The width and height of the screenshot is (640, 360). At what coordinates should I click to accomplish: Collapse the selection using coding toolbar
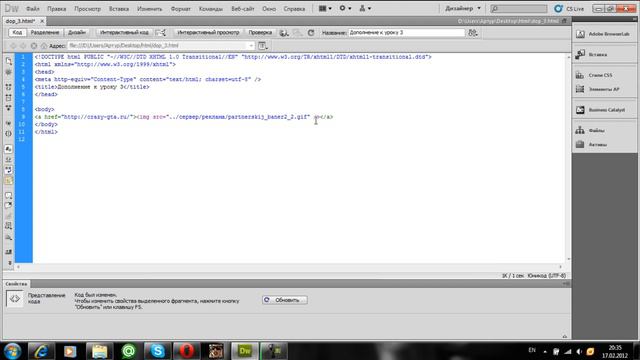point(9,98)
